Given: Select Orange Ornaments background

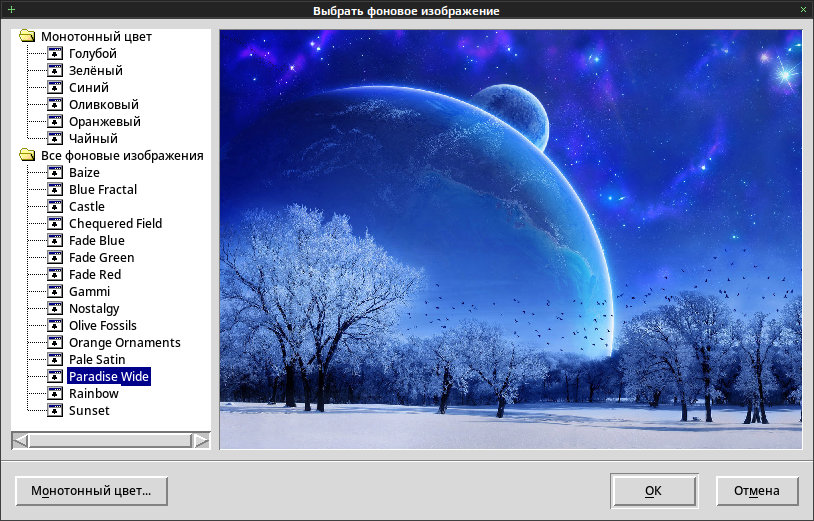Looking at the screenshot, I should [125, 342].
